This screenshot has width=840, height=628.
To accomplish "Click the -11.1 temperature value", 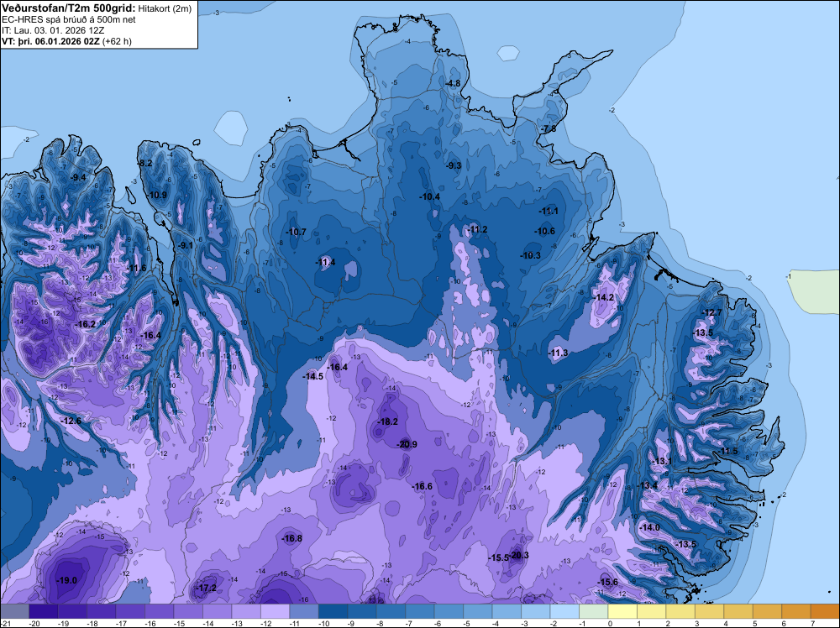I will (549, 212).
